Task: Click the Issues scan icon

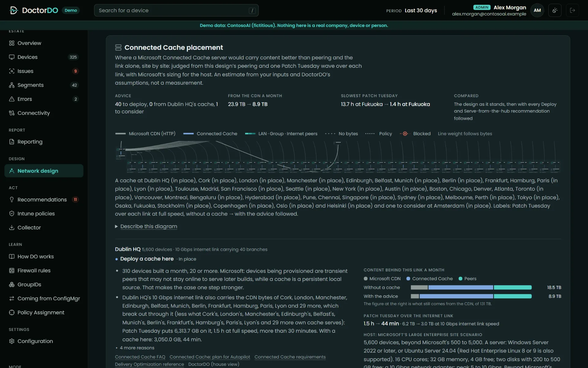Action: click(12, 71)
